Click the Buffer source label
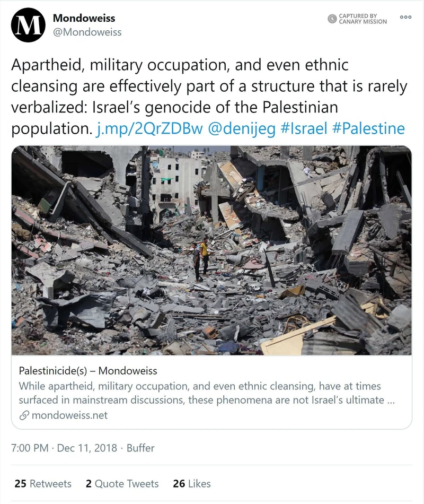The image size is (424, 504). point(140,448)
